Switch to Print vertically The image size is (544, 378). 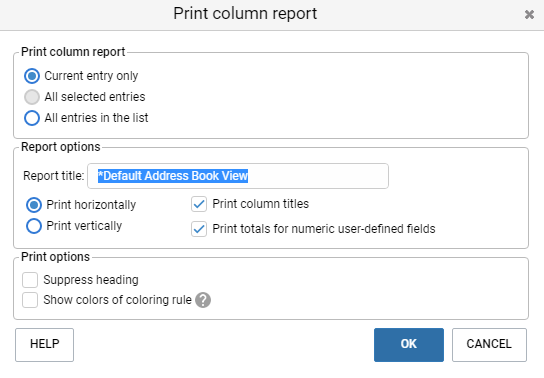(34, 226)
